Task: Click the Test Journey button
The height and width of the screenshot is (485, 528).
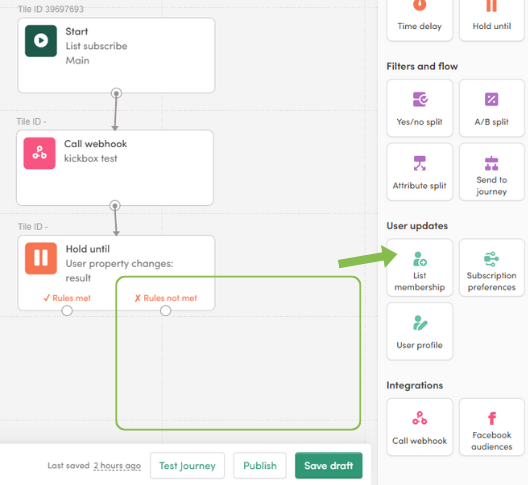Action: [x=187, y=465]
